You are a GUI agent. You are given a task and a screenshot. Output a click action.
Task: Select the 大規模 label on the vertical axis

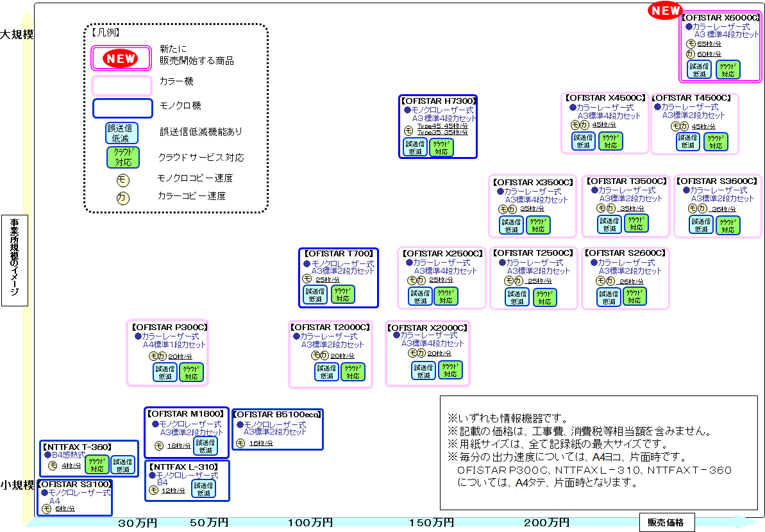click(x=17, y=35)
